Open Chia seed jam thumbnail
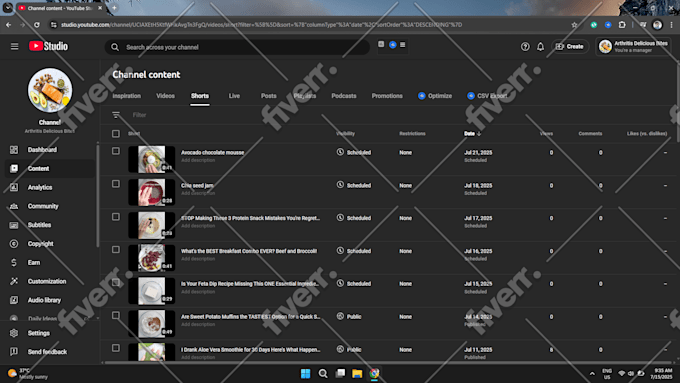The image size is (680, 383). 151,192
